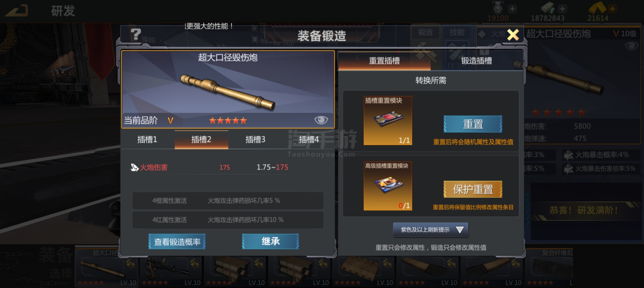Screen dimensions: 644x288
Task: Switch to the 插槽3 tab
Action: (255, 139)
